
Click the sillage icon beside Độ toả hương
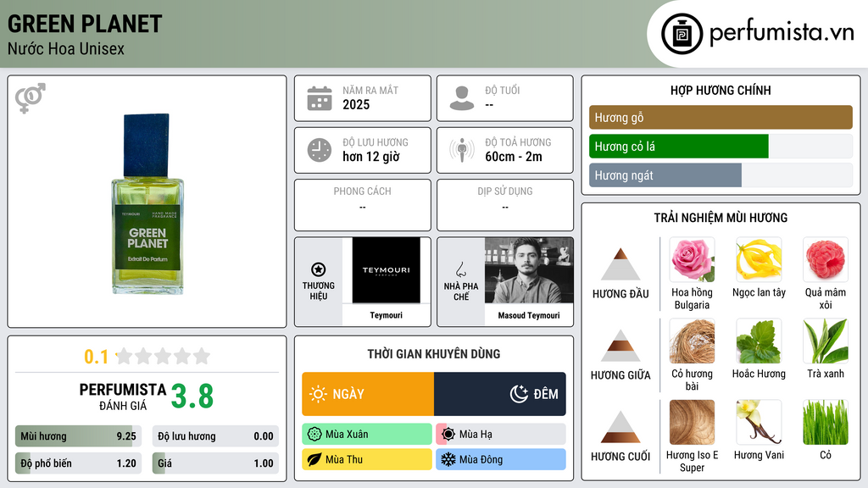click(x=462, y=150)
